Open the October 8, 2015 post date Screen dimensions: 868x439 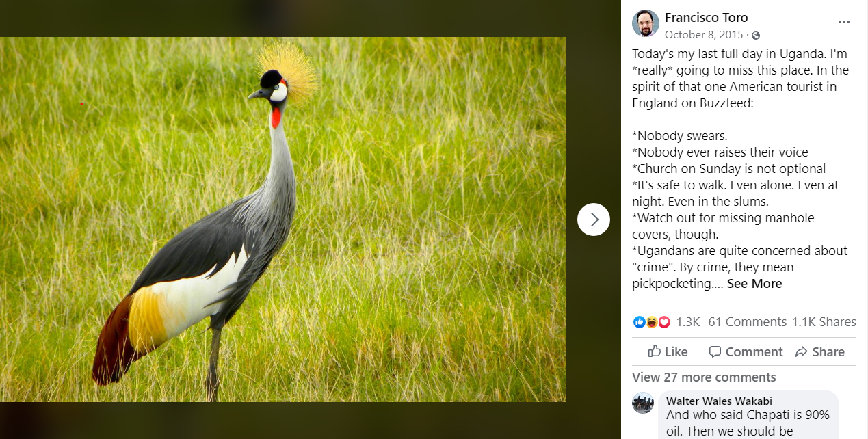704,35
